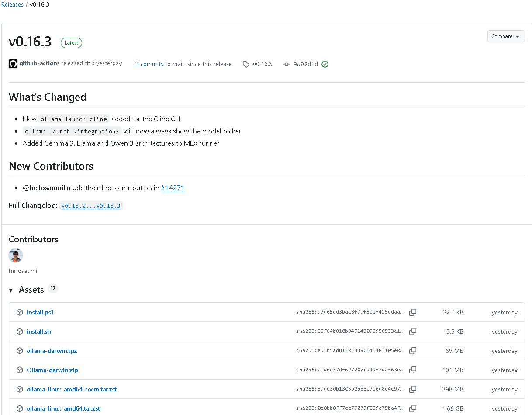Viewport: 532px width, 415px height.
Task: Click the 22.1 KB file size
Action: [x=453, y=312]
